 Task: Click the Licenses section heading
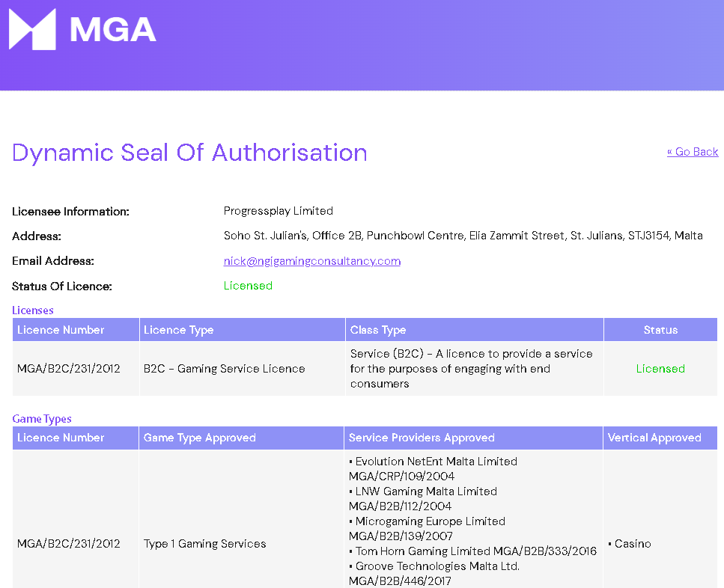pyautogui.click(x=33, y=310)
